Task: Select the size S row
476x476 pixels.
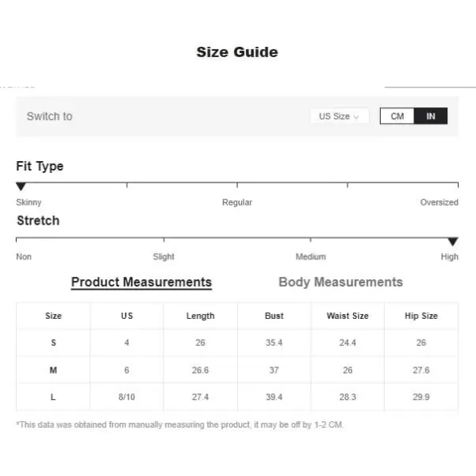Action: tap(237, 343)
